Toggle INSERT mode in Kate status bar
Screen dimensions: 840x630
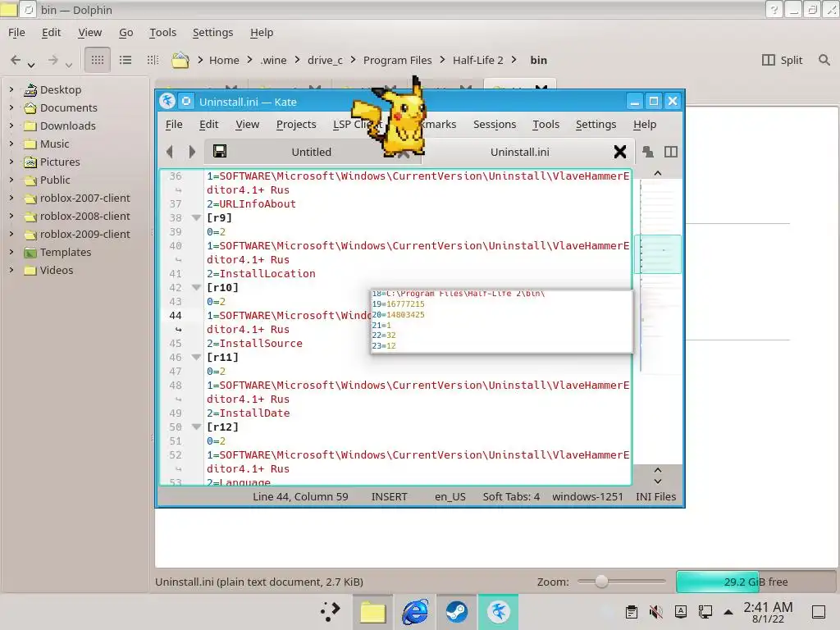[x=389, y=496]
